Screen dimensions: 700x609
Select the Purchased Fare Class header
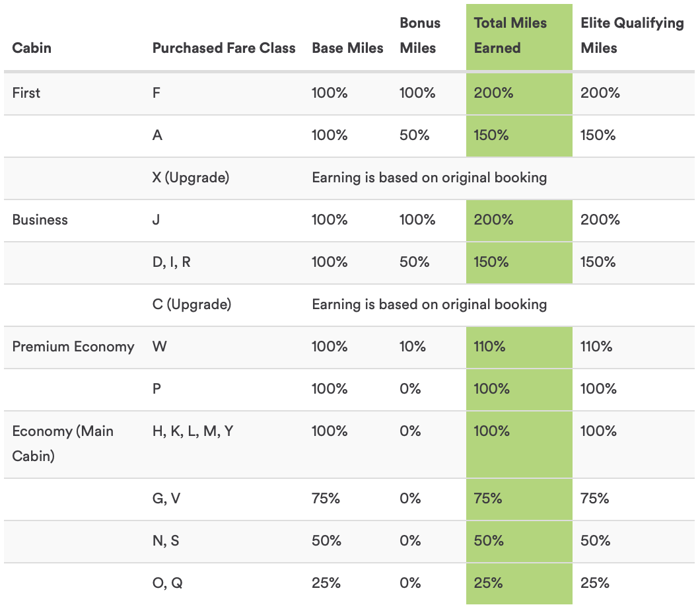coord(224,48)
